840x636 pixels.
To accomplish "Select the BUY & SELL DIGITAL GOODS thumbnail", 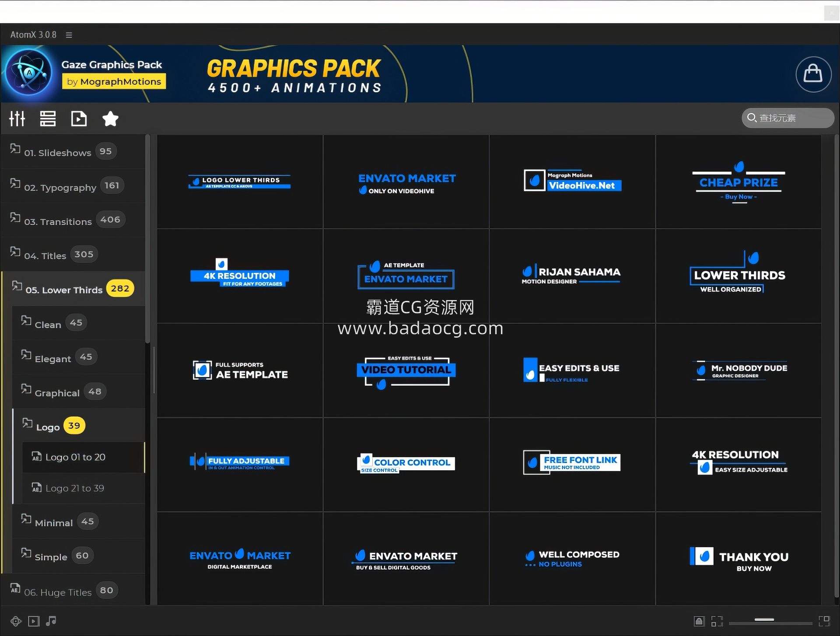I will (406, 559).
